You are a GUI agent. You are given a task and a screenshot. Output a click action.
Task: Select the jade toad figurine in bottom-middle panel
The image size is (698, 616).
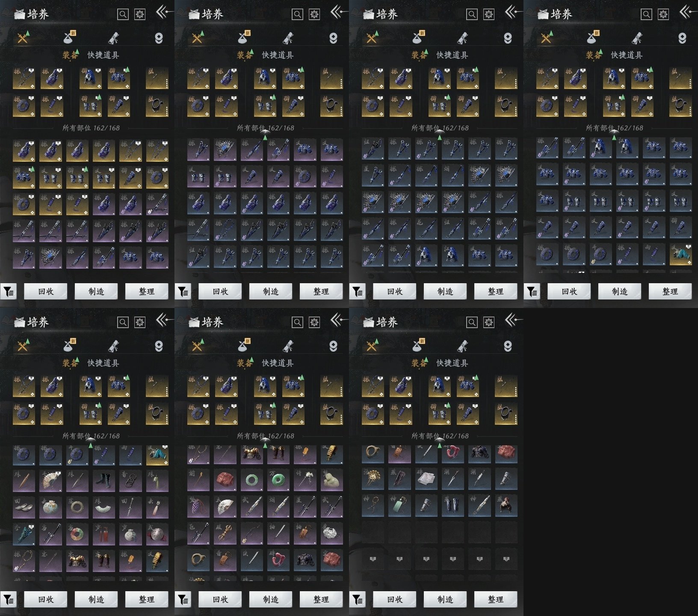click(331, 480)
